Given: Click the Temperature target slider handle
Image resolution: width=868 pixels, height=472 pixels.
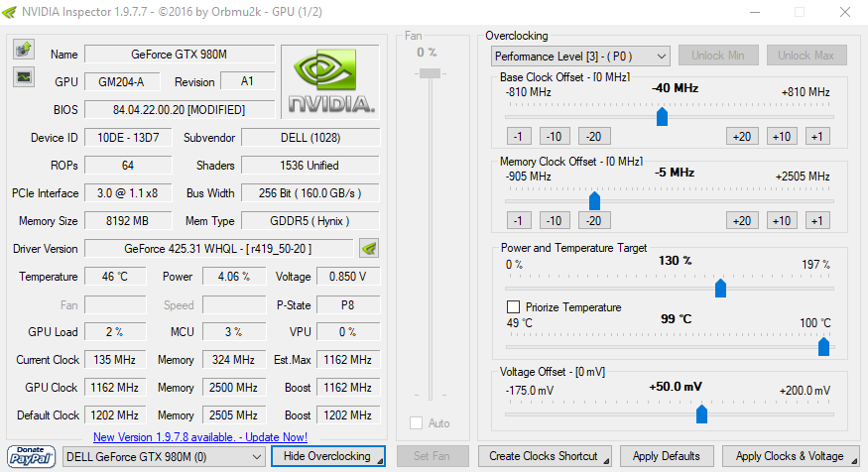Looking at the screenshot, I should click(x=823, y=346).
